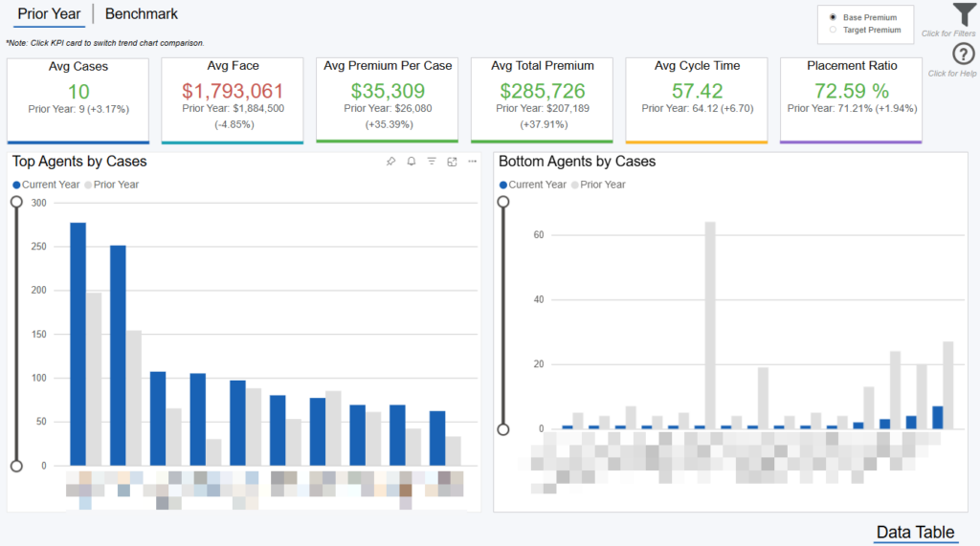The image size is (980, 546).
Task: Open Top Agents chart in focus mode
Action: click(452, 162)
